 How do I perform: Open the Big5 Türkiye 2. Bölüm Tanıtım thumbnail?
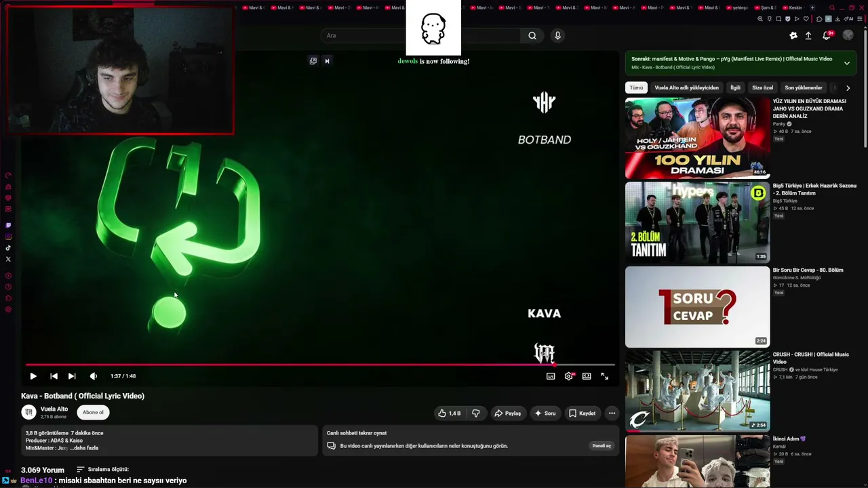coord(697,222)
